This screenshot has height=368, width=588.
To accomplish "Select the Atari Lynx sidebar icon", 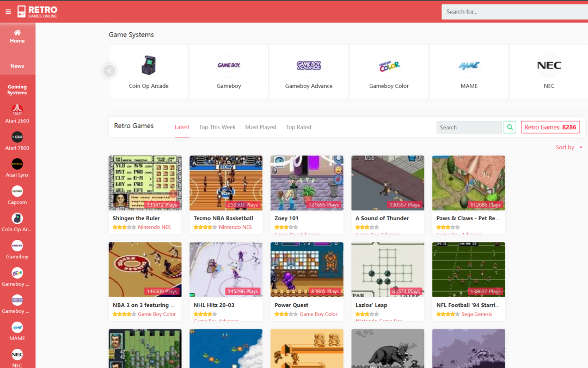I will 17,164.
